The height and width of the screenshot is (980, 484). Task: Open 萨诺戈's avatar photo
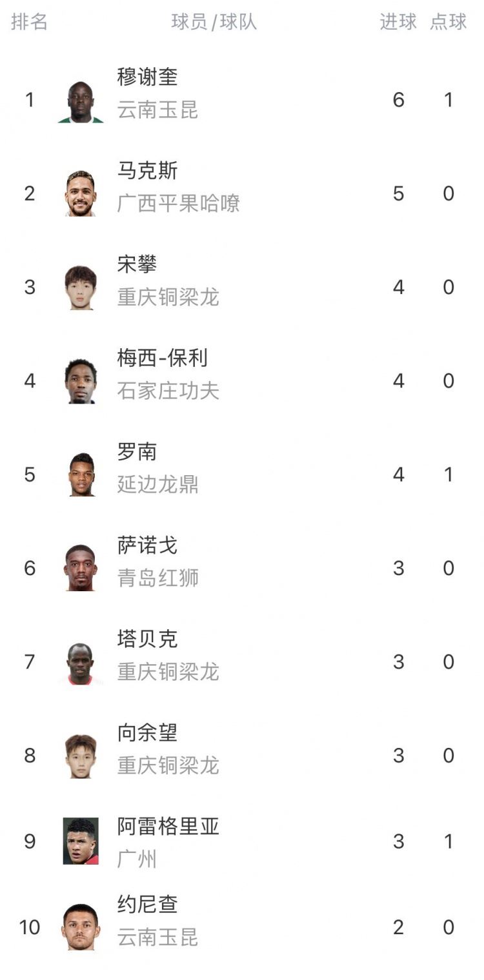pyautogui.click(x=81, y=568)
